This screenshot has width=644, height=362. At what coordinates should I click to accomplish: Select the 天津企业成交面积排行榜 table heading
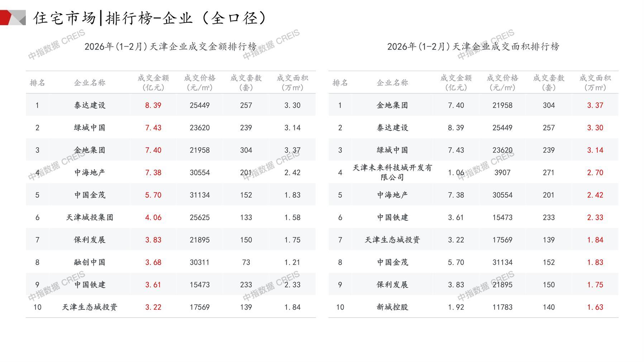473,47
